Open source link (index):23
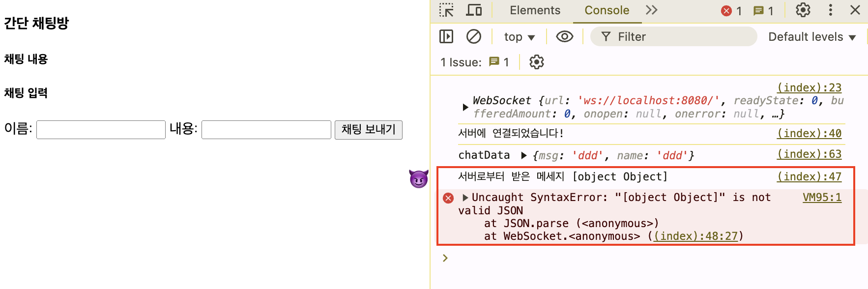 point(809,87)
